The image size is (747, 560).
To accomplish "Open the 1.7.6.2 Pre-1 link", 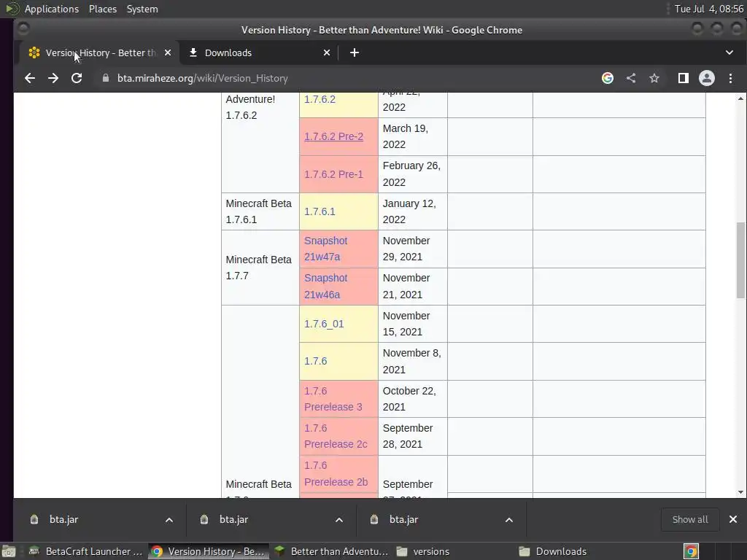I will point(333,174).
